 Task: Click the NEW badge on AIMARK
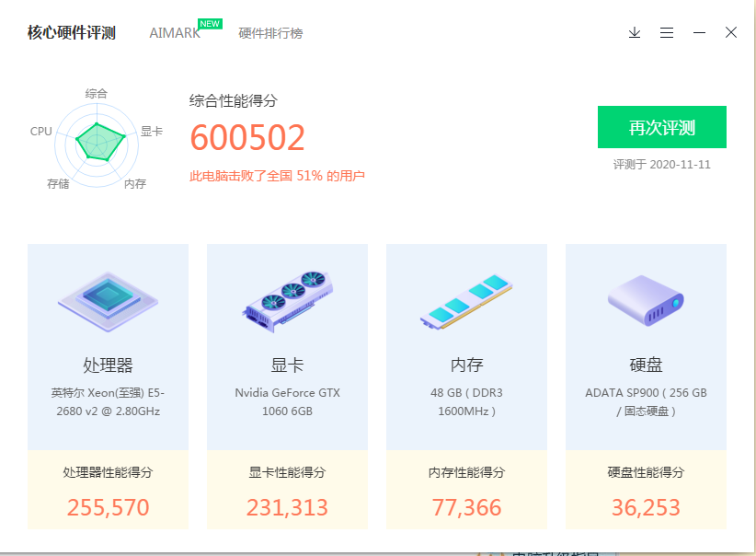click(210, 24)
